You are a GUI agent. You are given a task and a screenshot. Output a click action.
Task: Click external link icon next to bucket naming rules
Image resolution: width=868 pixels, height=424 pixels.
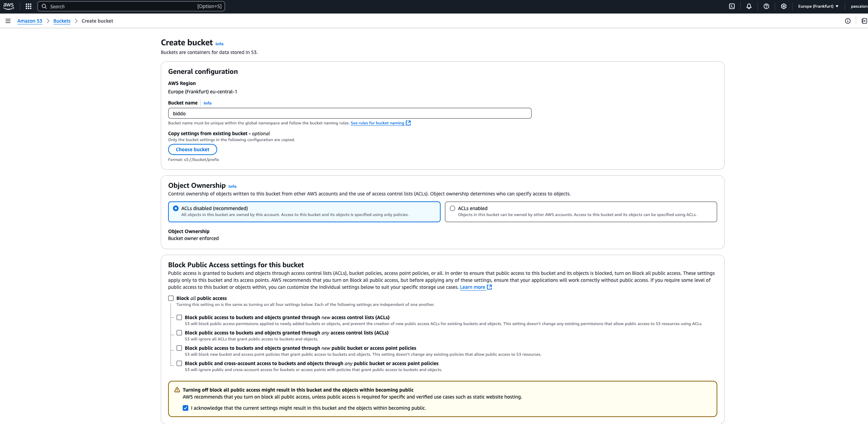(x=409, y=123)
